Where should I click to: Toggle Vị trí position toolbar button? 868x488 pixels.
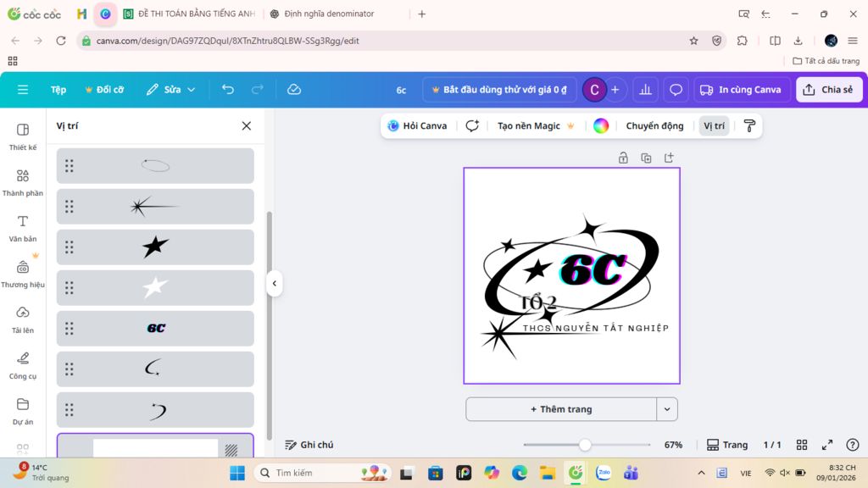click(714, 125)
